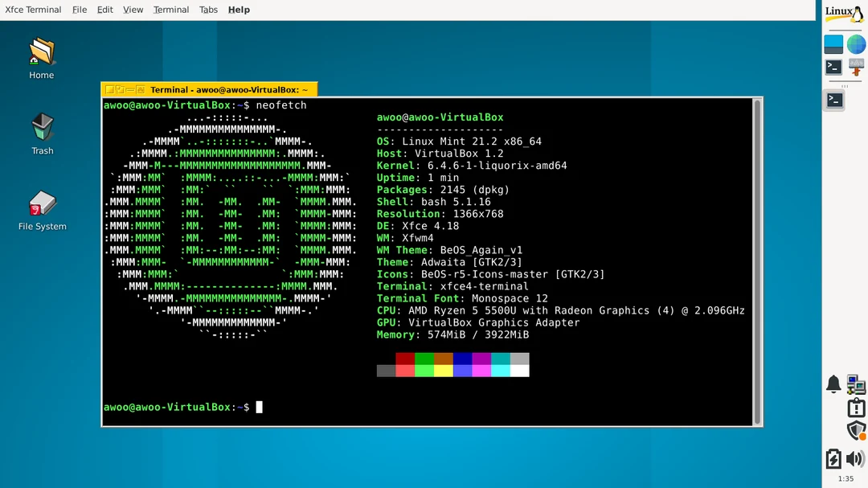Click the blue workspace switcher icon
The height and width of the screenshot is (488, 868).
click(x=833, y=44)
